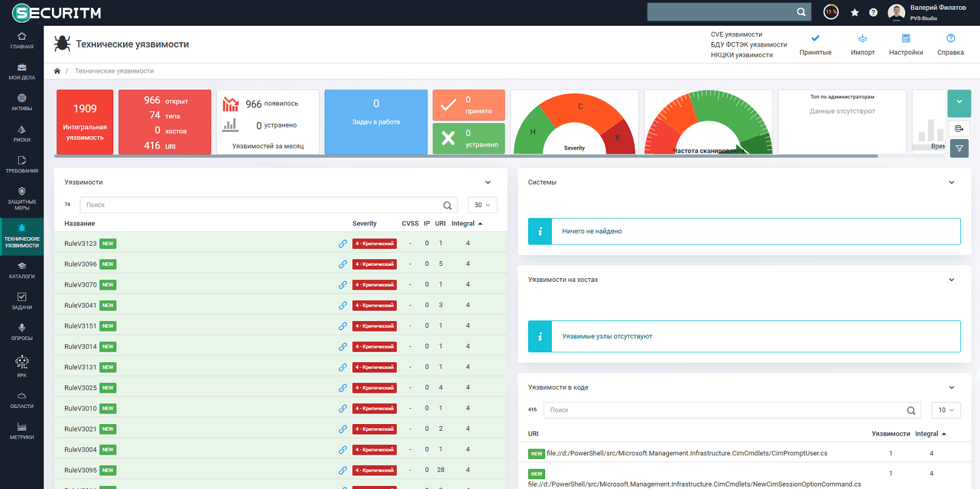980x489 pixels.
Task: Open the НКЦКИ уязвимости link
Action: 742,55
